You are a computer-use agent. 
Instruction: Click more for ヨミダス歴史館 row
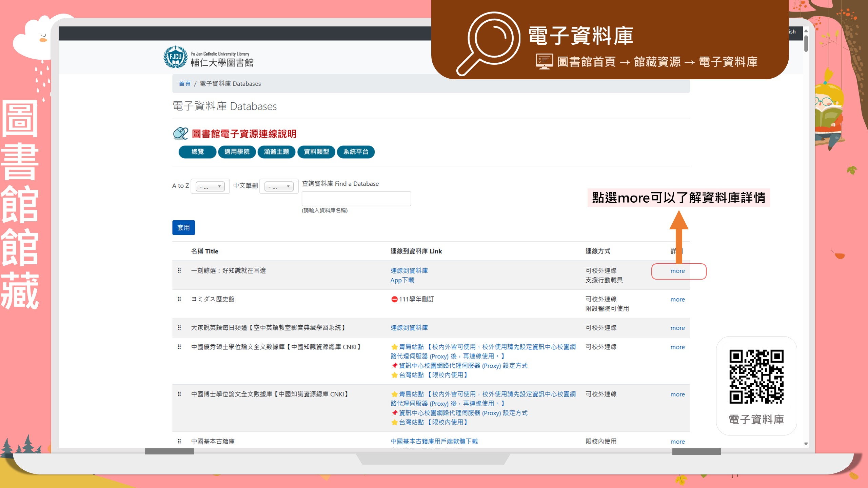click(x=677, y=299)
